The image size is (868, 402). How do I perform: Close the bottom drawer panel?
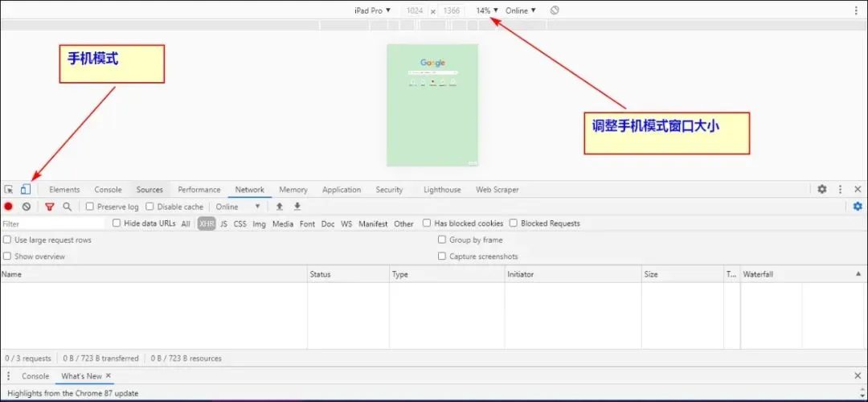pos(858,376)
